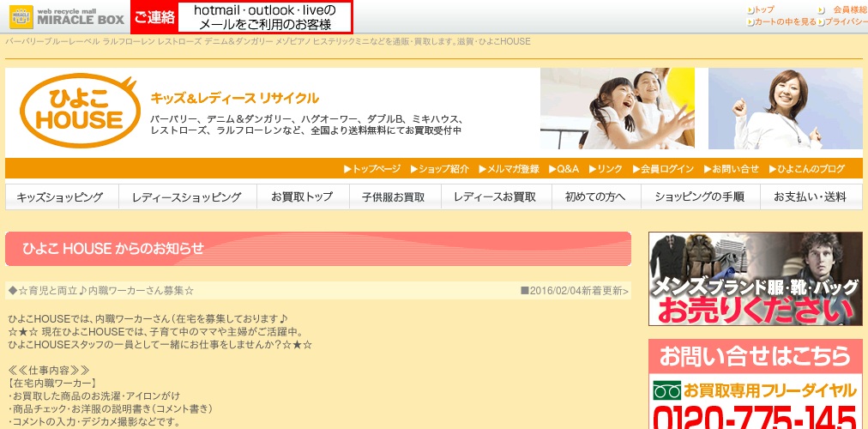Click the メンズブランド服 お売りください banner
The image size is (868, 429).
coord(755,279)
